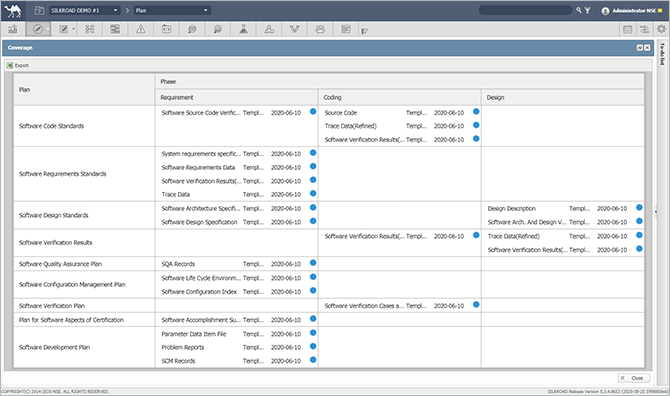This screenshot has width=670, height=396.
Task: Open the To-do list side tab
Action: coord(662,54)
